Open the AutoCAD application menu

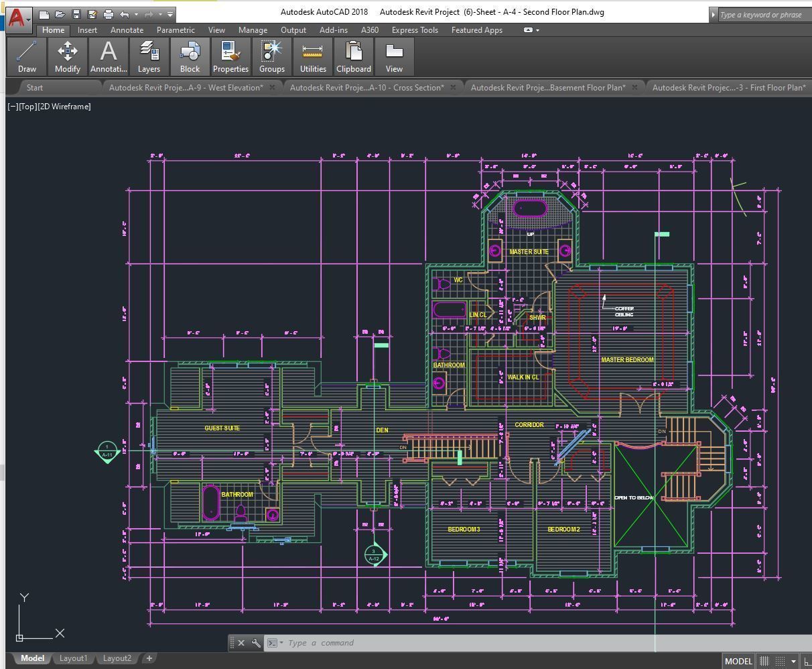[17, 18]
